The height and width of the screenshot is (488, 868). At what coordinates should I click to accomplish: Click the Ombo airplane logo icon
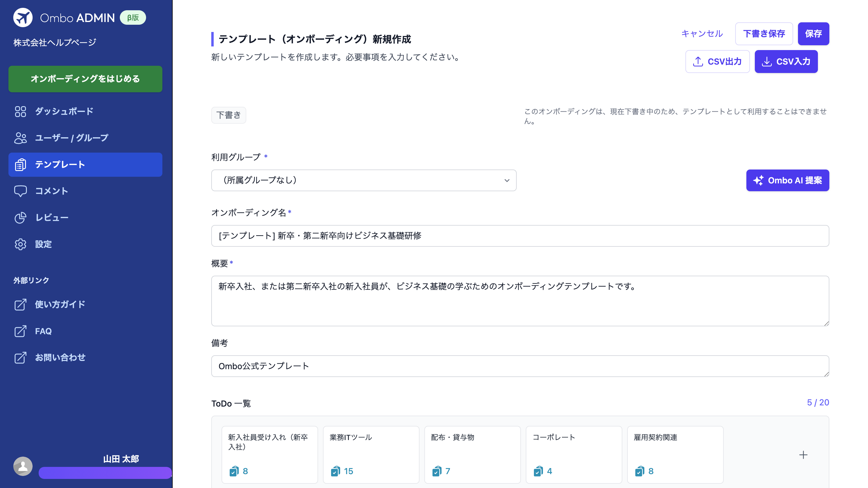(x=23, y=17)
